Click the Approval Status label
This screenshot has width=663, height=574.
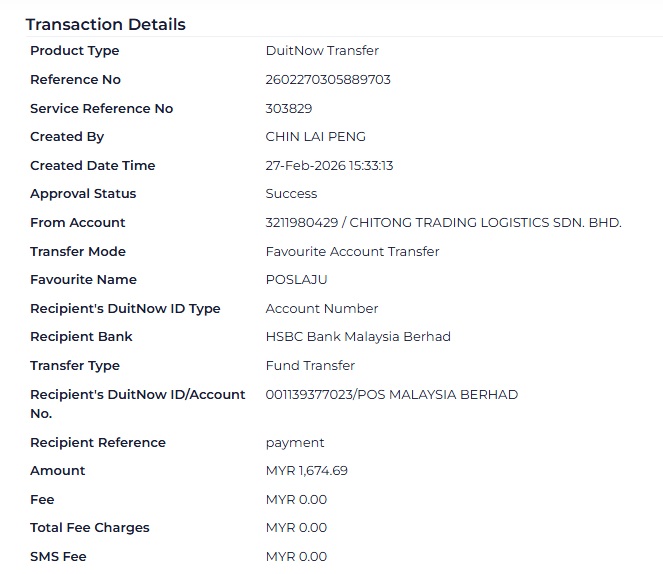click(x=83, y=194)
